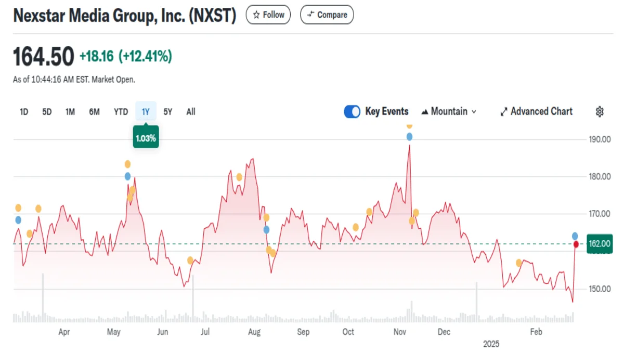
Task: Choose the 6M time range
Action: point(94,111)
